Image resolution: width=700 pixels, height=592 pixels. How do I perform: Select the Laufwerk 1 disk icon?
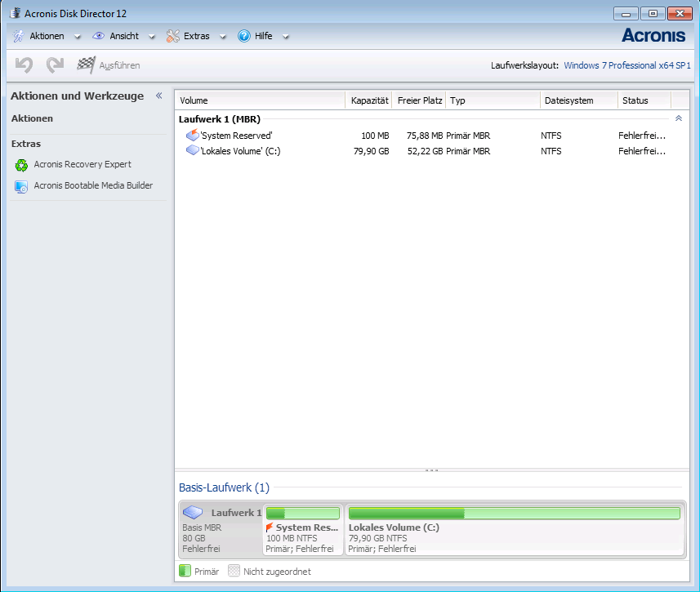[193, 513]
